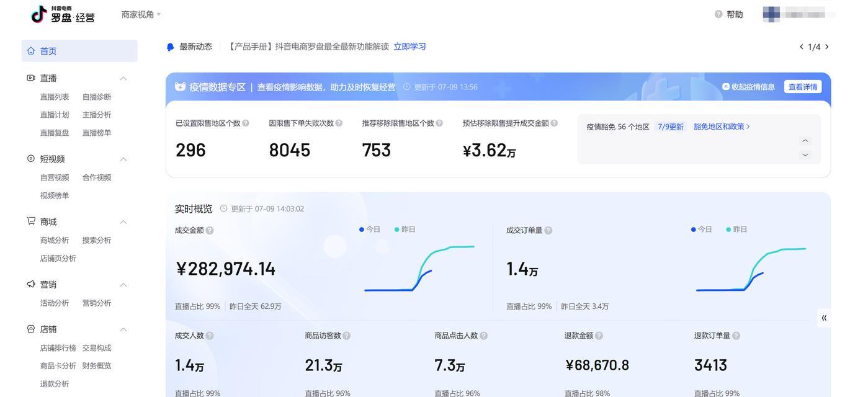The height and width of the screenshot is (397, 868).
Task: Click 收起疫情信息 to collapse section
Action: pyautogui.click(x=749, y=87)
